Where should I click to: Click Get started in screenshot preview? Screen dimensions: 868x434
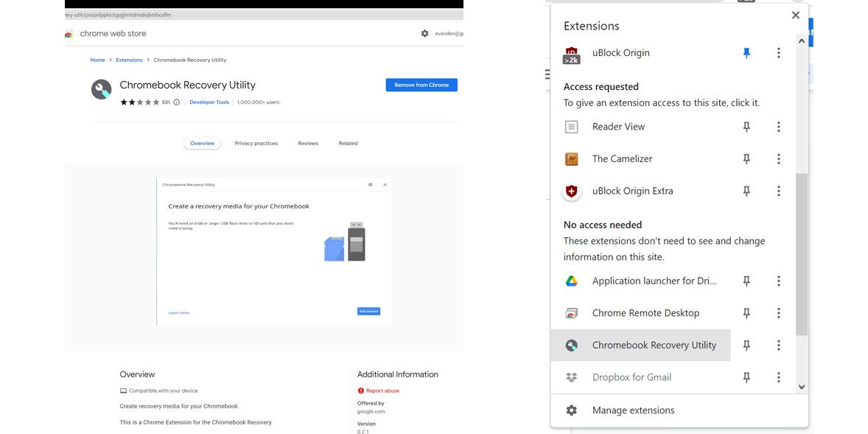(x=368, y=311)
